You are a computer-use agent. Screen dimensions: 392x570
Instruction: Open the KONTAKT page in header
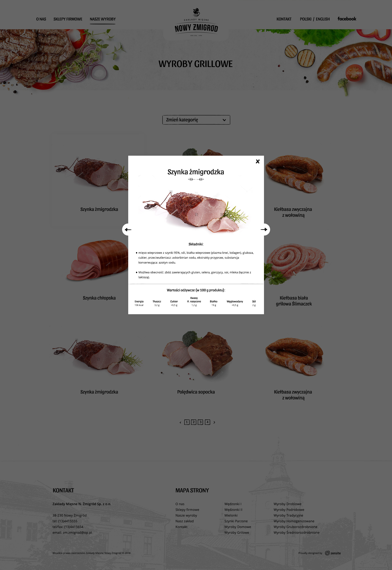coord(284,19)
